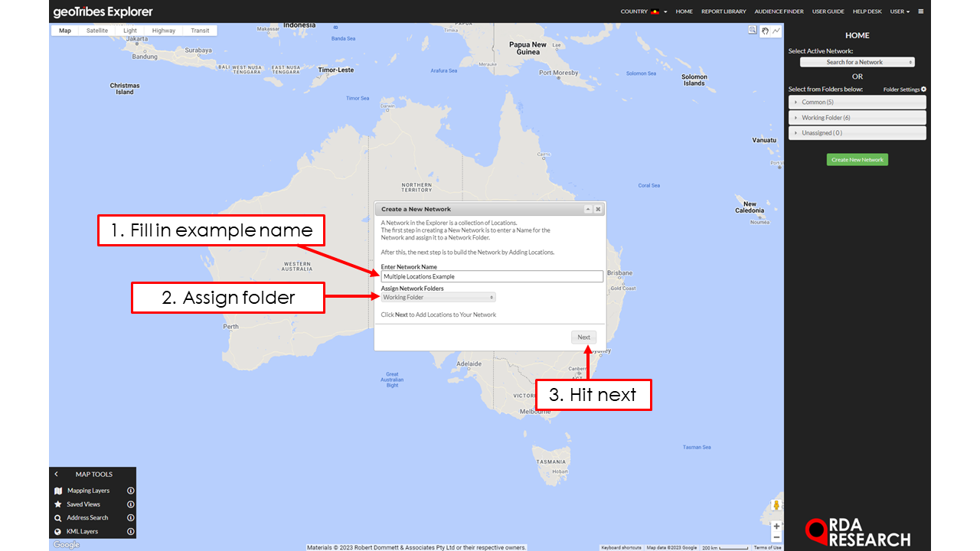Open the Search for a Network dropdown
Screen dimensions: 980x551
(x=857, y=62)
